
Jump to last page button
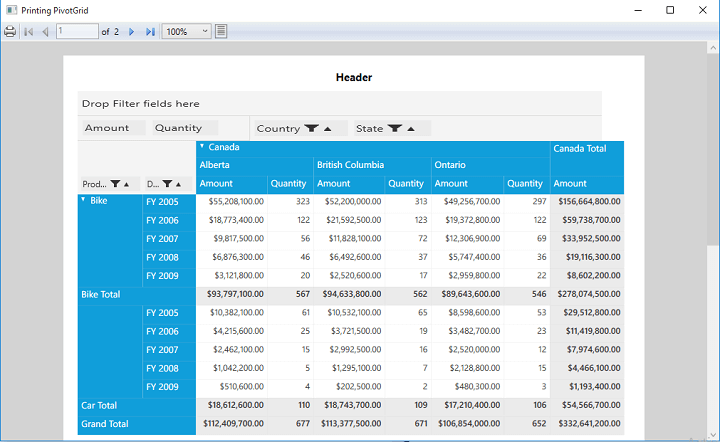[150, 32]
